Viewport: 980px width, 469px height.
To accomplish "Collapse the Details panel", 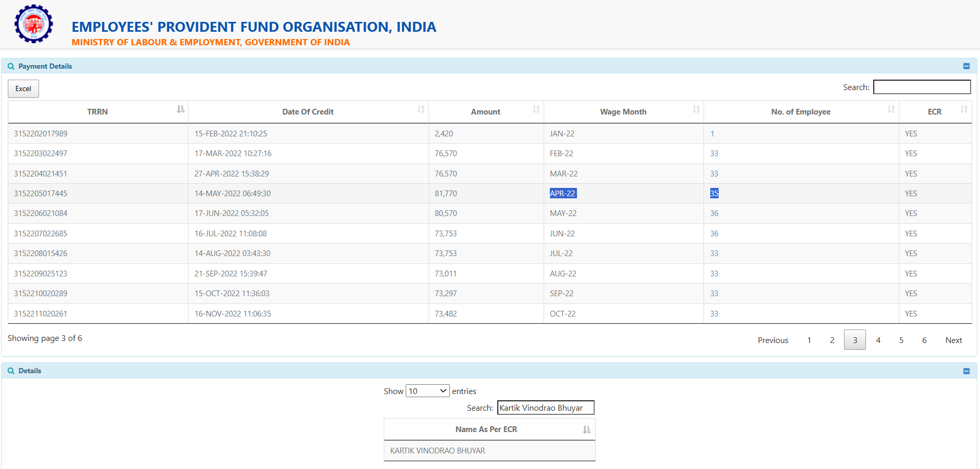I will [966, 371].
